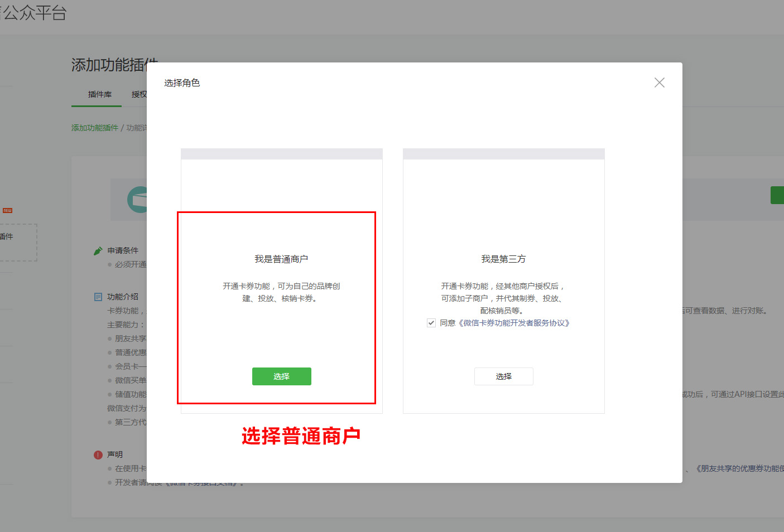Click the teal card plugin icon
Viewport: 784px width, 532px height.
[x=137, y=200]
